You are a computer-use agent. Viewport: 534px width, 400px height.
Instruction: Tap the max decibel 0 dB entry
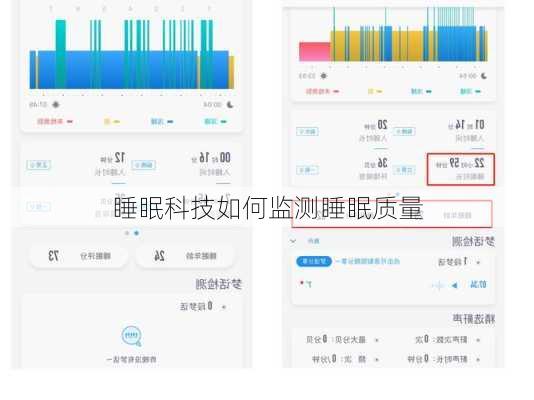coord(343,339)
